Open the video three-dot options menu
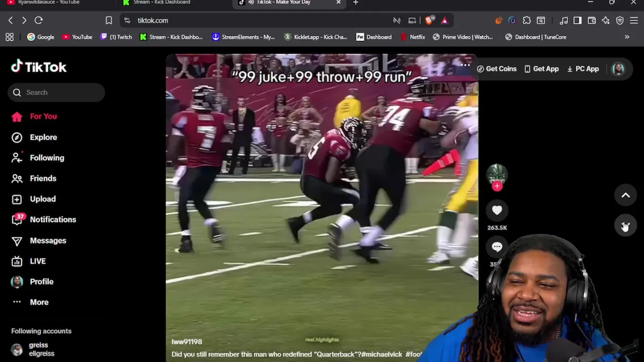Image resolution: width=644 pixels, height=362 pixels. (x=465, y=65)
